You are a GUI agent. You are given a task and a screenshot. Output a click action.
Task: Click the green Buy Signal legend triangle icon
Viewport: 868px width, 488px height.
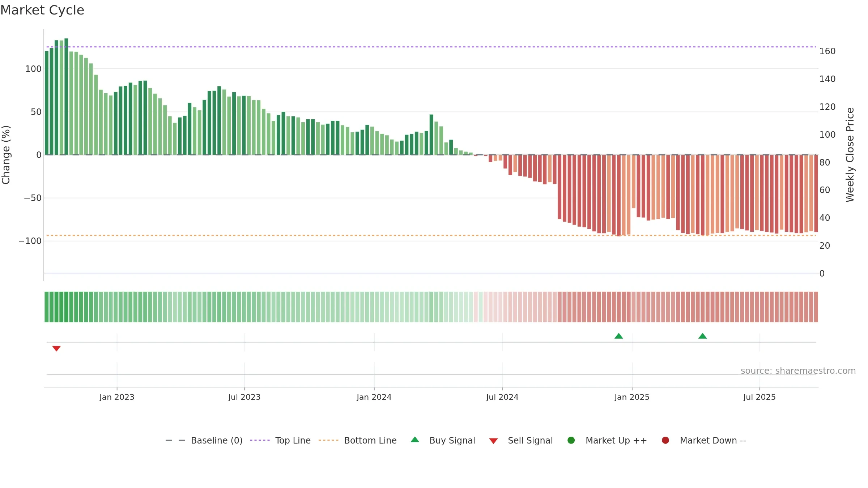415,440
